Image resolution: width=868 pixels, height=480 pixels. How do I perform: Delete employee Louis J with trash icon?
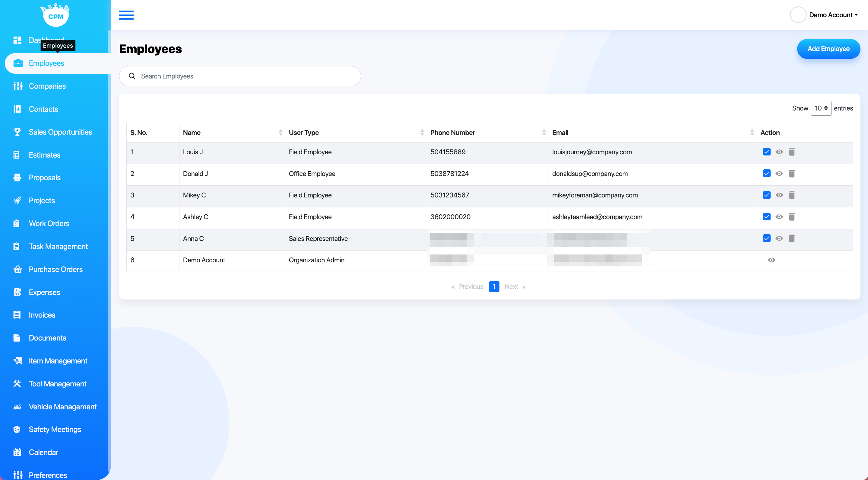point(792,152)
